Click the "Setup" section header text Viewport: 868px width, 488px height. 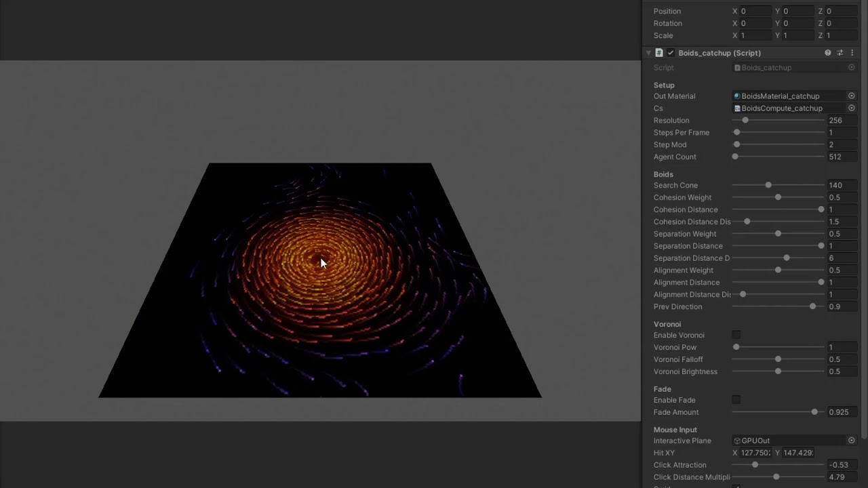[x=664, y=85]
